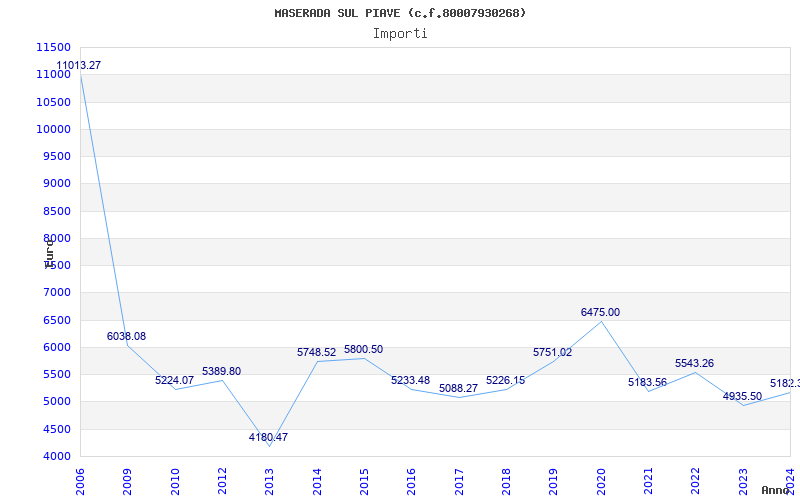Screen dimensions: 800x500
Task: Click the 4500 y-axis tick label
Action: 56,430
